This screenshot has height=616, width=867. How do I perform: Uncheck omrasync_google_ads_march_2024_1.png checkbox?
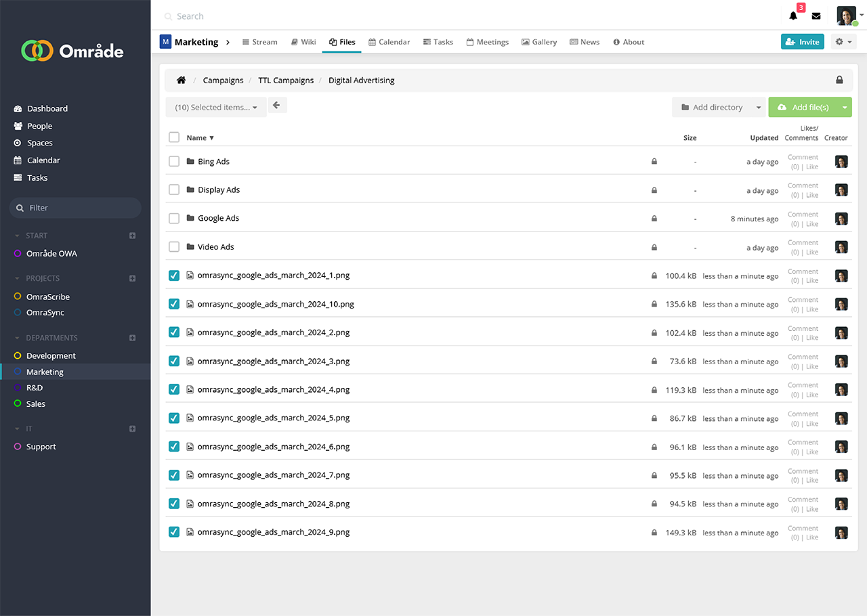coord(174,276)
